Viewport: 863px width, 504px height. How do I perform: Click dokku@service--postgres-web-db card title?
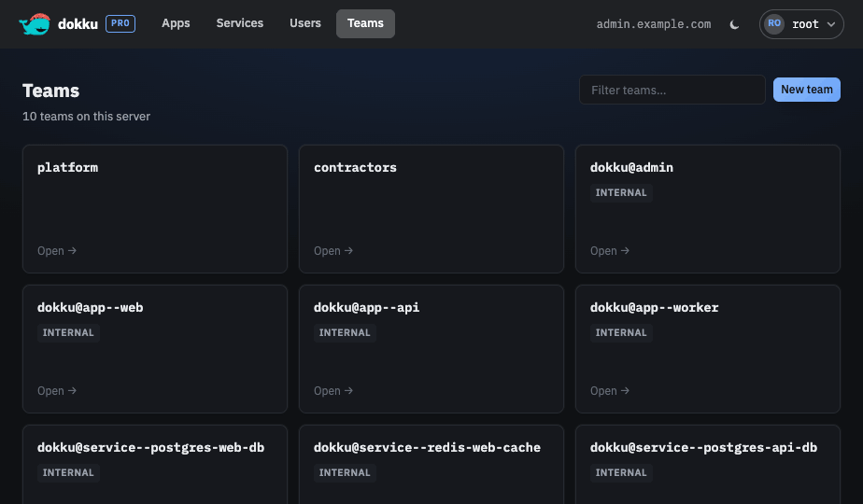(x=150, y=447)
